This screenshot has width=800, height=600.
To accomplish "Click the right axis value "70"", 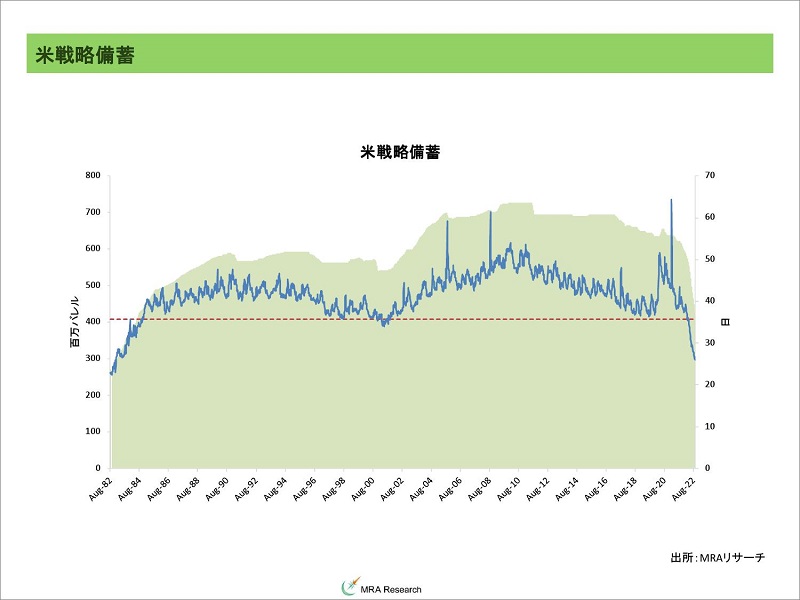I will coord(710,175).
